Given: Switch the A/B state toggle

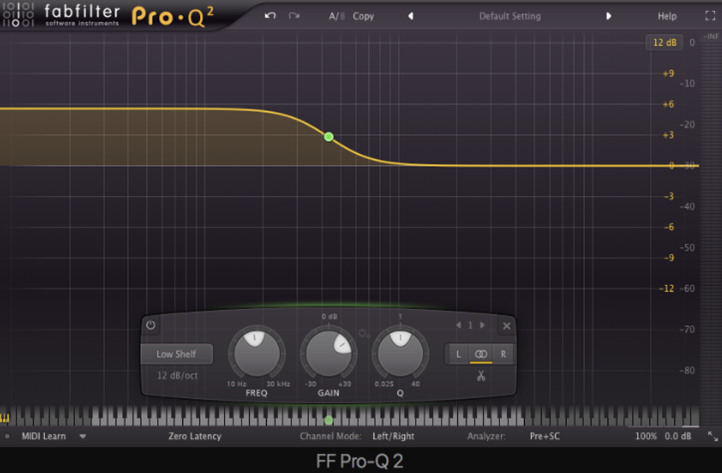Looking at the screenshot, I should [335, 17].
